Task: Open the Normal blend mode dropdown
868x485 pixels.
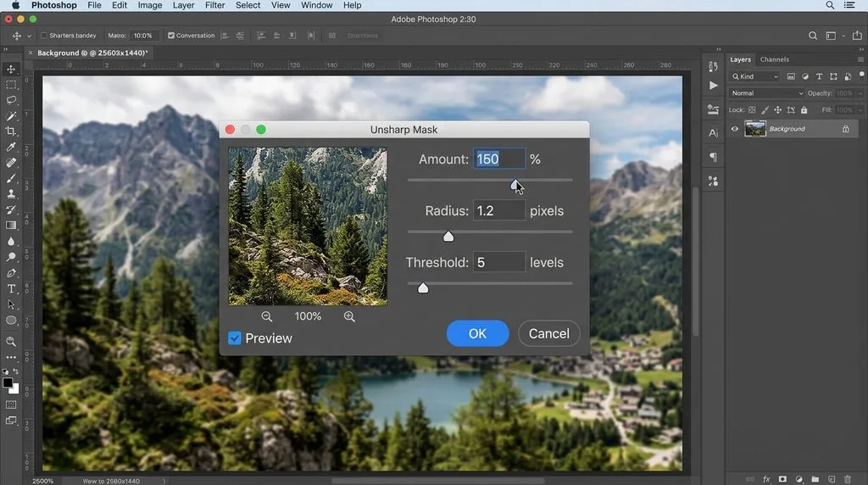Action: coord(766,93)
